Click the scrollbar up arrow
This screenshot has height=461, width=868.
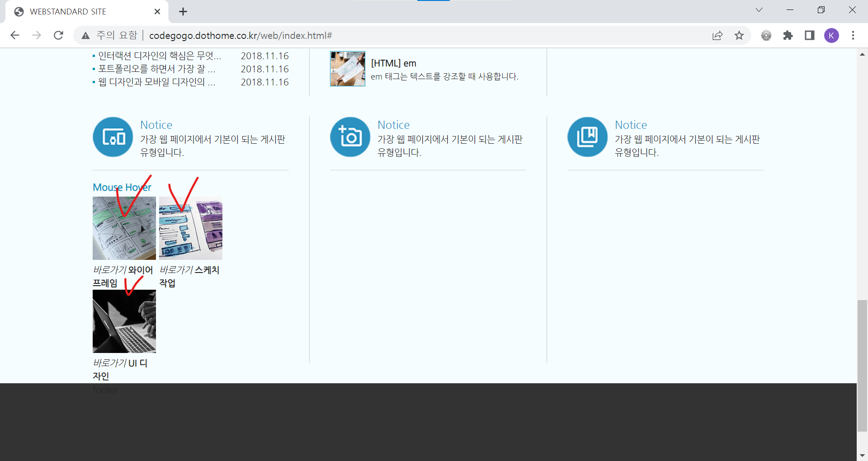pos(862,54)
